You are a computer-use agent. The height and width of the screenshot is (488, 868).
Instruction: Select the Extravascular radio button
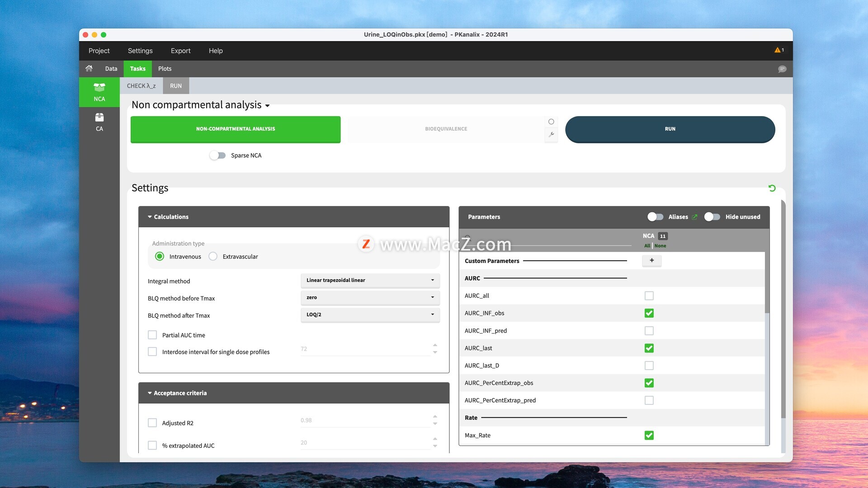pyautogui.click(x=213, y=257)
